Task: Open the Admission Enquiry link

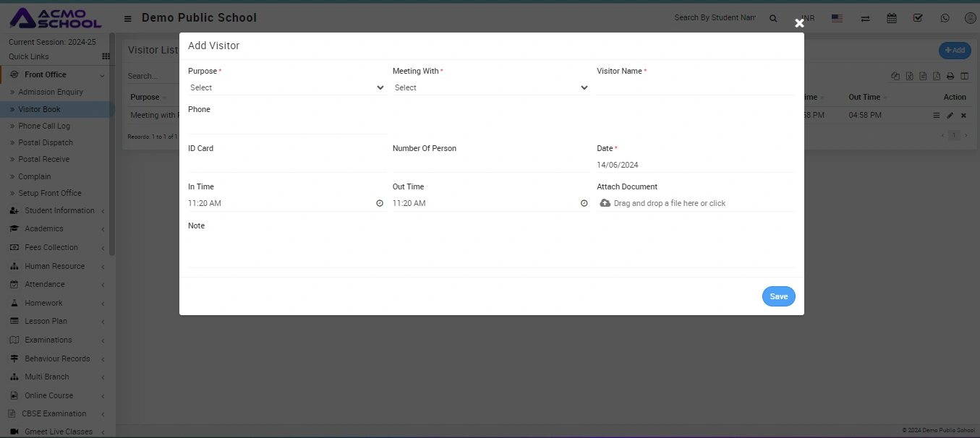Action: pyautogui.click(x=51, y=92)
